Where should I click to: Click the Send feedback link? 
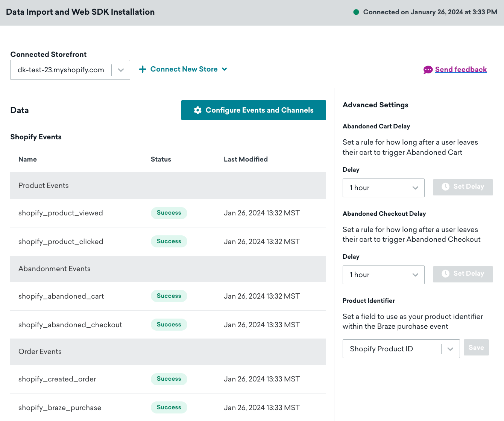pos(461,70)
